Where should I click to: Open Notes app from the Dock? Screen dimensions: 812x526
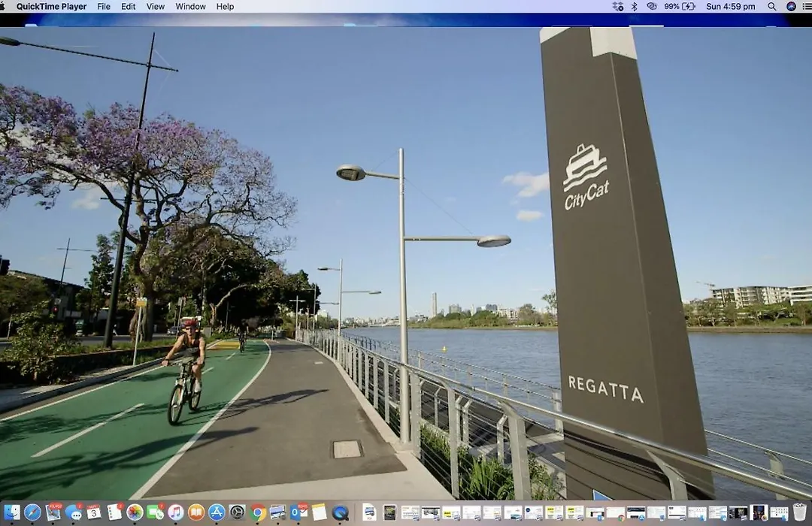coord(319,512)
